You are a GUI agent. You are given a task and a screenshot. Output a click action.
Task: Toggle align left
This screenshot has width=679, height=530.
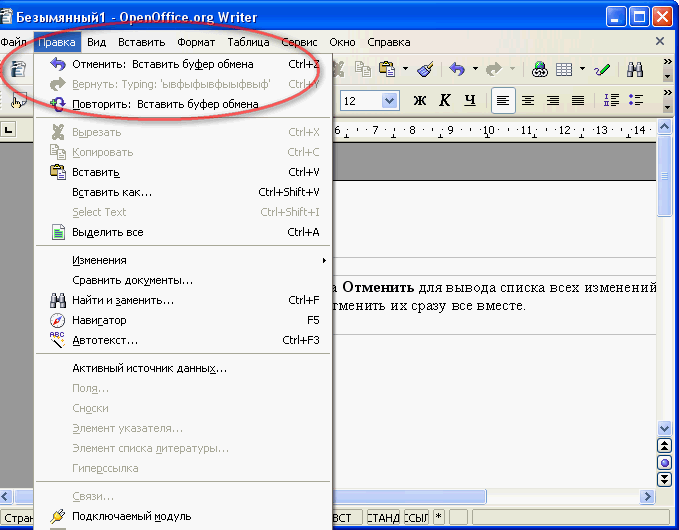(x=503, y=100)
